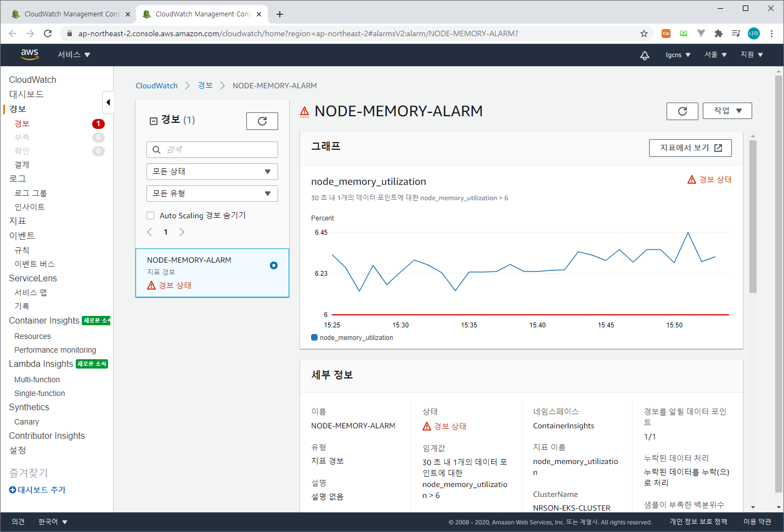Open the media control playlist icon

(x=736, y=33)
